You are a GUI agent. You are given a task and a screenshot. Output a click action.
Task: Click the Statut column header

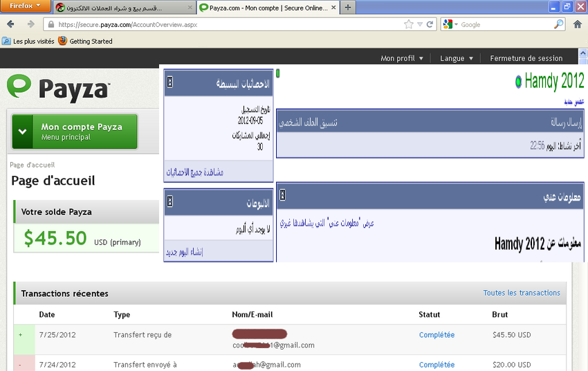pyautogui.click(x=430, y=315)
